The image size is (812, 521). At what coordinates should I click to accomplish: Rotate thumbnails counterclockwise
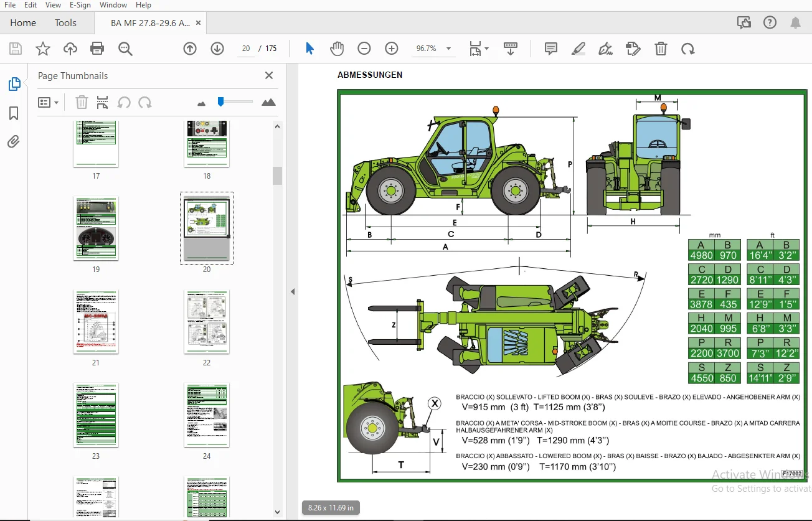[x=124, y=102]
